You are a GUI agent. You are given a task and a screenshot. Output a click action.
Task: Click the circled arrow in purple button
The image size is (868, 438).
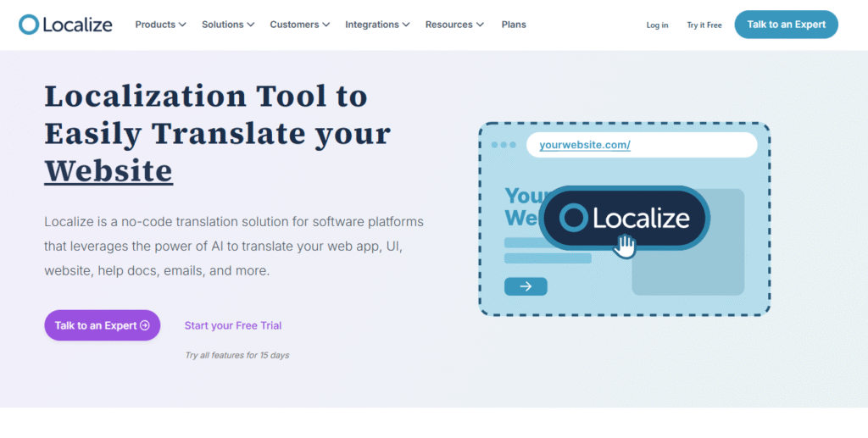[145, 325]
